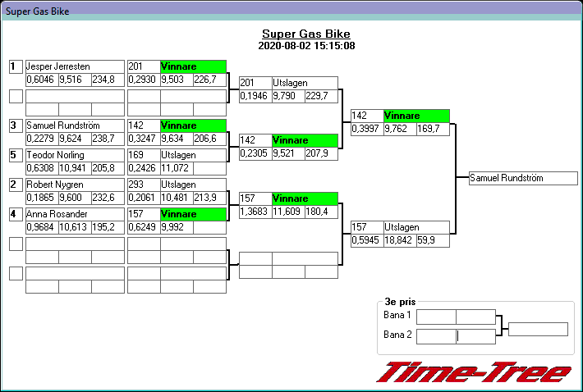The height and width of the screenshot is (392, 583).
Task: Click seed box number 1
Action: coord(16,66)
